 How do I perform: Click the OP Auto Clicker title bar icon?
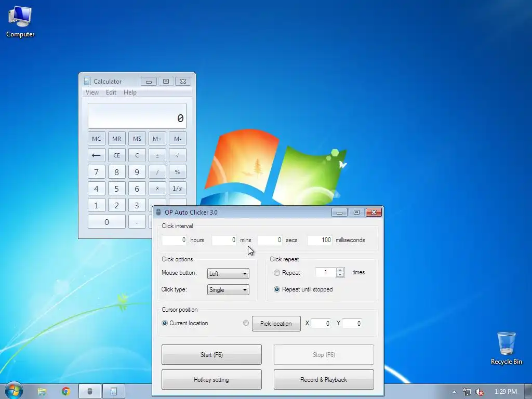158,212
